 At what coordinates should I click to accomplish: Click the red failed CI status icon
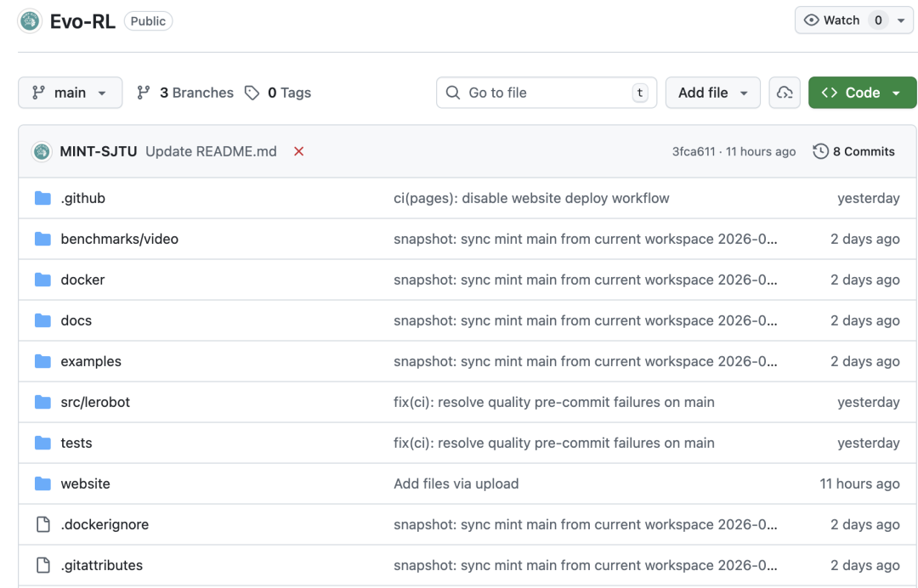pyautogui.click(x=298, y=151)
